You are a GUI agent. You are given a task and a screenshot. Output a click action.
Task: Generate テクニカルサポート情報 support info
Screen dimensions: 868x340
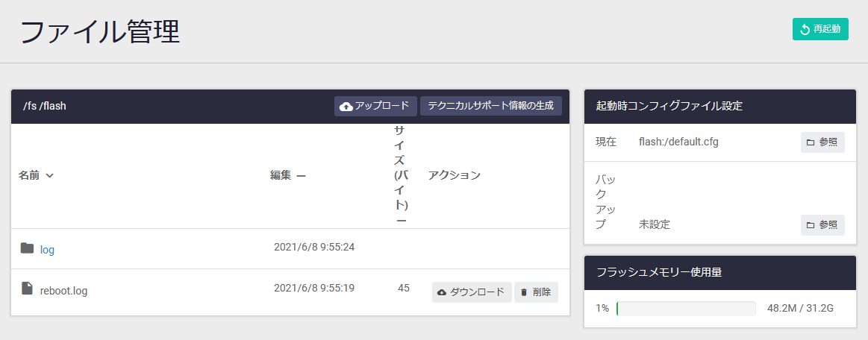pos(491,106)
